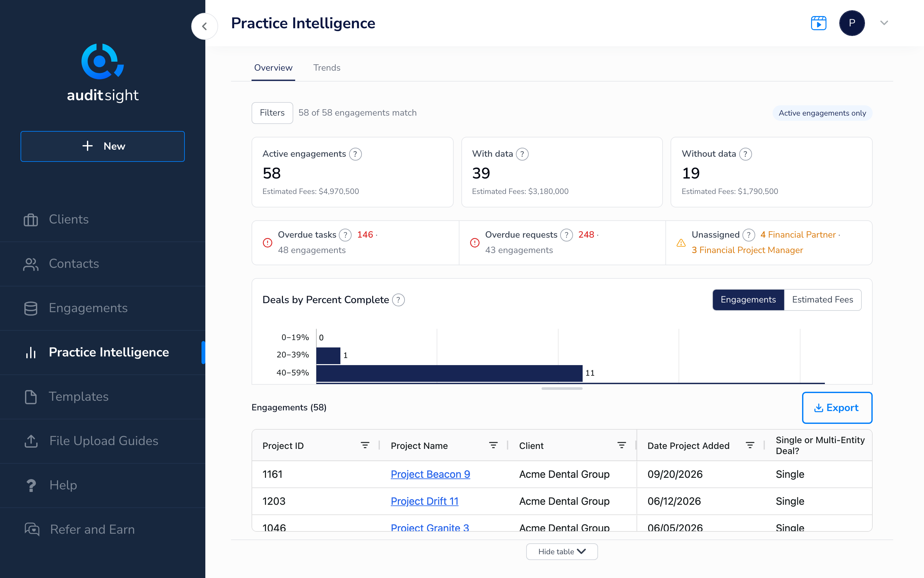The height and width of the screenshot is (578, 924).
Task: Open the Project Name column filter
Action: [493, 445]
